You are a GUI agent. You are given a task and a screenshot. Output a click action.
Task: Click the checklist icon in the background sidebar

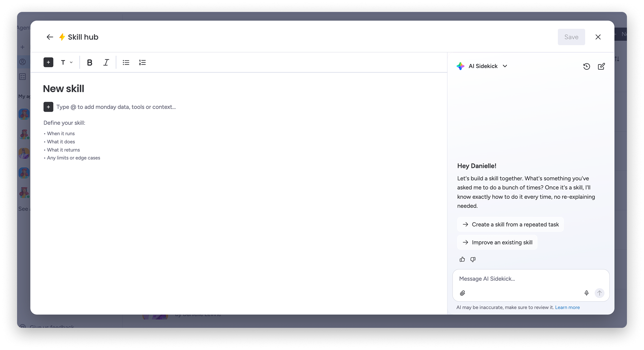click(23, 77)
